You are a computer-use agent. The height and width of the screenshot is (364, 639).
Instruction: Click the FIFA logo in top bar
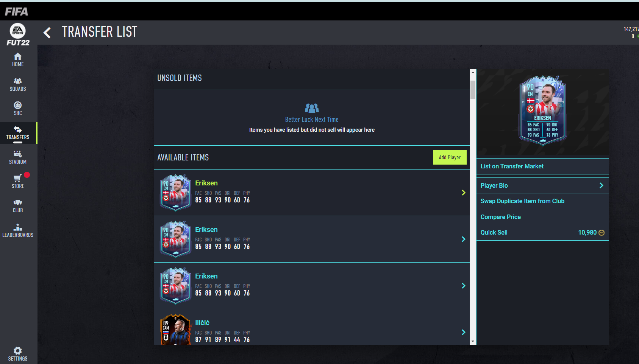coord(16,12)
